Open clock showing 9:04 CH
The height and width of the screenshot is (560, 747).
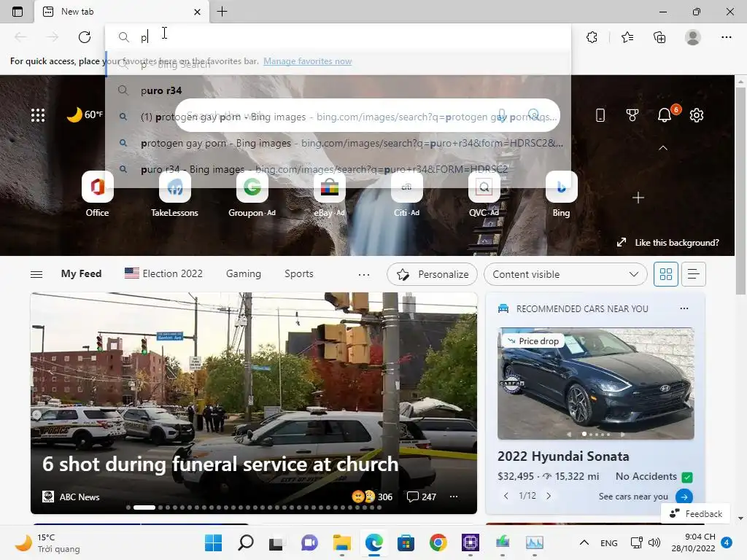694,542
